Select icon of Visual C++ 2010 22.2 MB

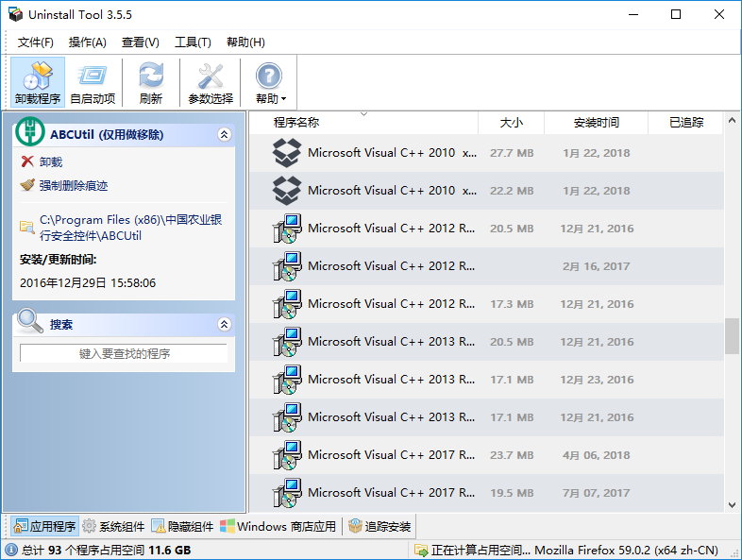[x=287, y=191]
